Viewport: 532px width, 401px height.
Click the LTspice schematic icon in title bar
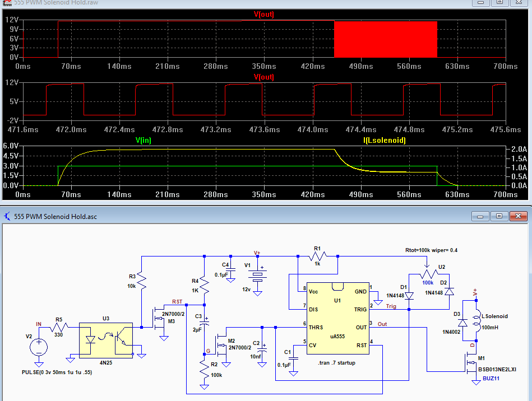tap(7, 216)
